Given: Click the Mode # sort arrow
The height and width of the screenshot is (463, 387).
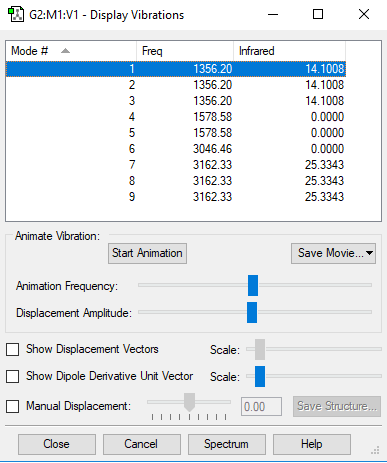Looking at the screenshot, I should click(66, 51).
